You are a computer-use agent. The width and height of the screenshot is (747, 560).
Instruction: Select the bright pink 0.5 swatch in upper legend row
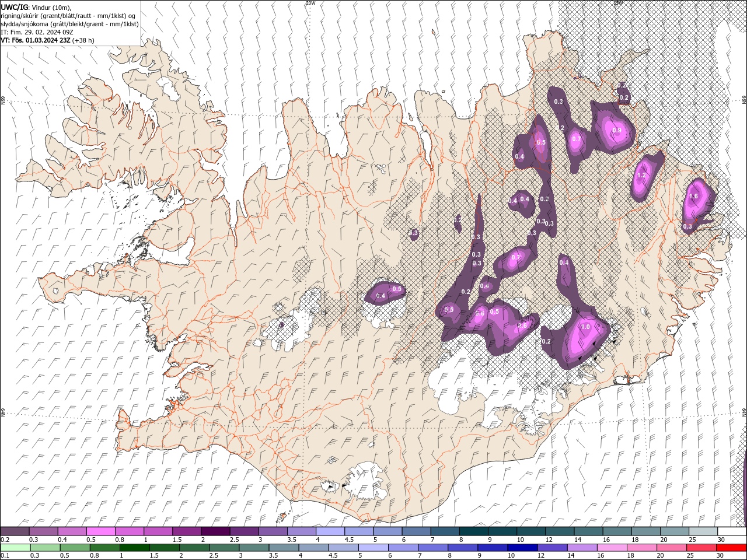point(100,531)
